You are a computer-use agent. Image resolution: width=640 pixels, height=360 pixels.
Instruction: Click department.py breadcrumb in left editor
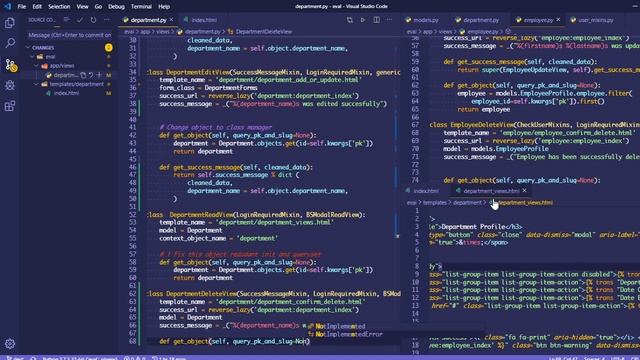pyautogui.click(x=202, y=31)
